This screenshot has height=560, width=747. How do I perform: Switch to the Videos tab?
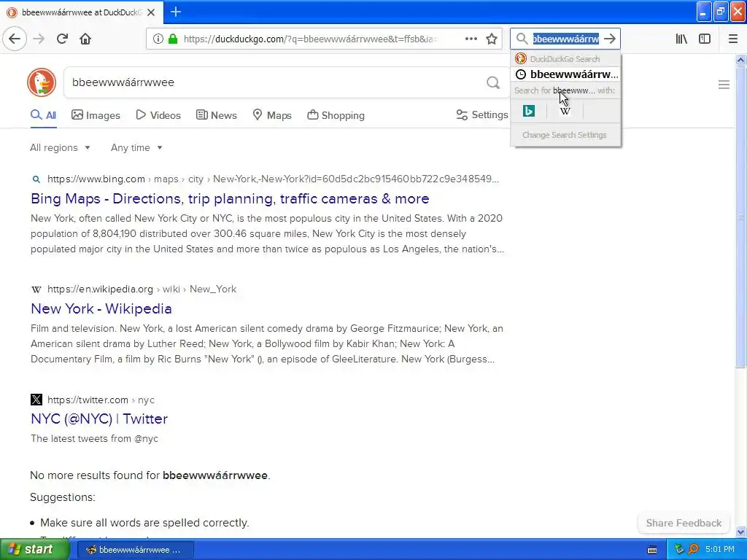(158, 115)
